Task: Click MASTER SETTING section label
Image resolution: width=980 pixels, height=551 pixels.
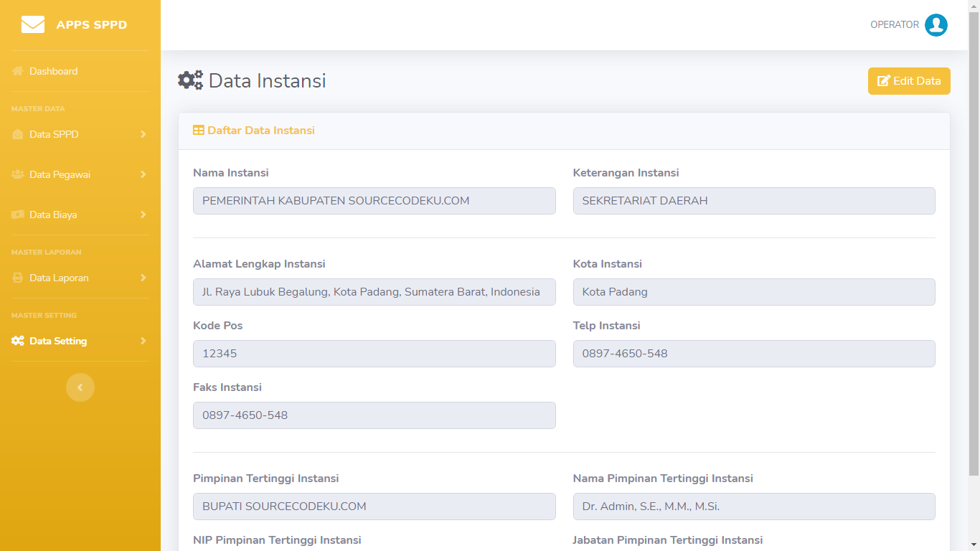Action: [44, 316]
